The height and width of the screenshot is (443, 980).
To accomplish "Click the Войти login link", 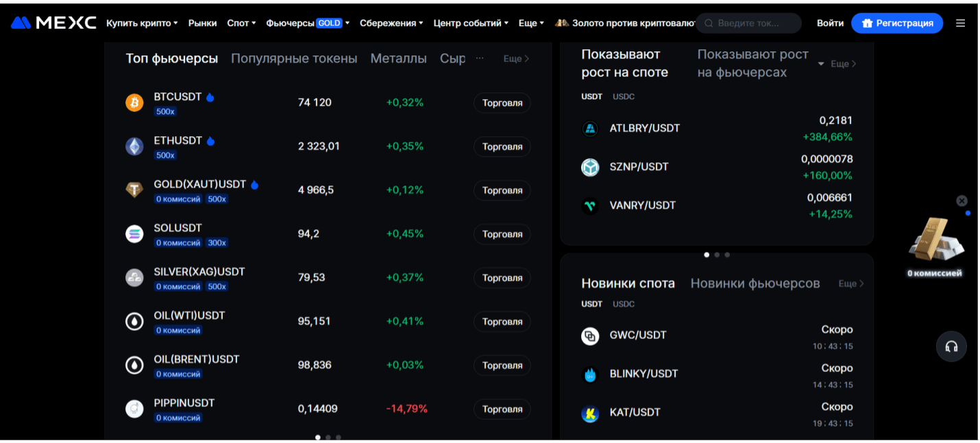I will 830,23.
